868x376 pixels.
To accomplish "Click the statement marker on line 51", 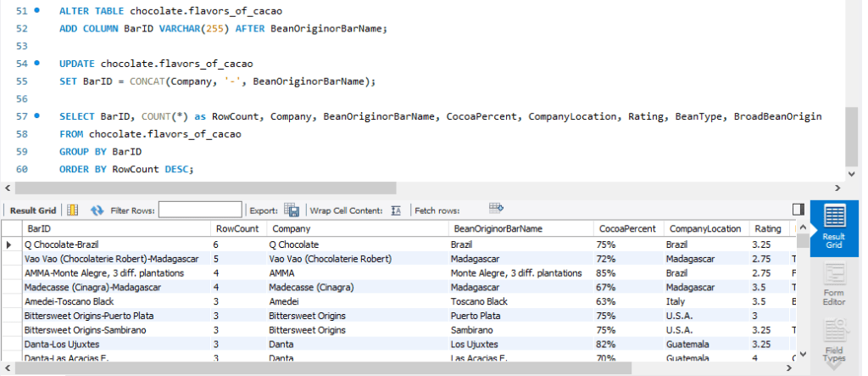I will pyautogui.click(x=36, y=10).
